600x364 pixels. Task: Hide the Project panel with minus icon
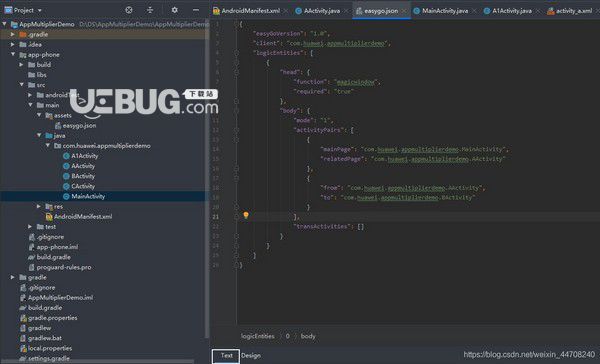click(x=196, y=10)
